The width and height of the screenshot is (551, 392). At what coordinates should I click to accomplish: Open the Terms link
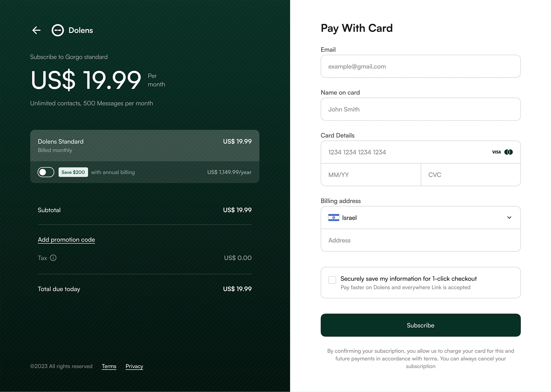pyautogui.click(x=109, y=366)
